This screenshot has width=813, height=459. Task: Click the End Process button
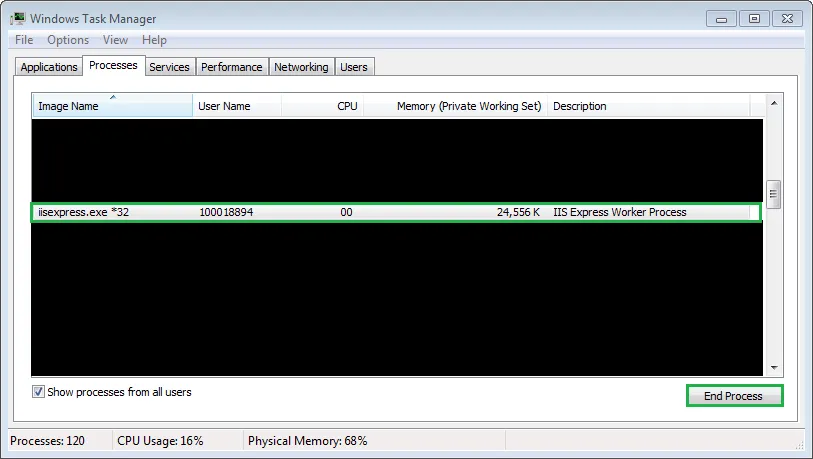(734, 396)
